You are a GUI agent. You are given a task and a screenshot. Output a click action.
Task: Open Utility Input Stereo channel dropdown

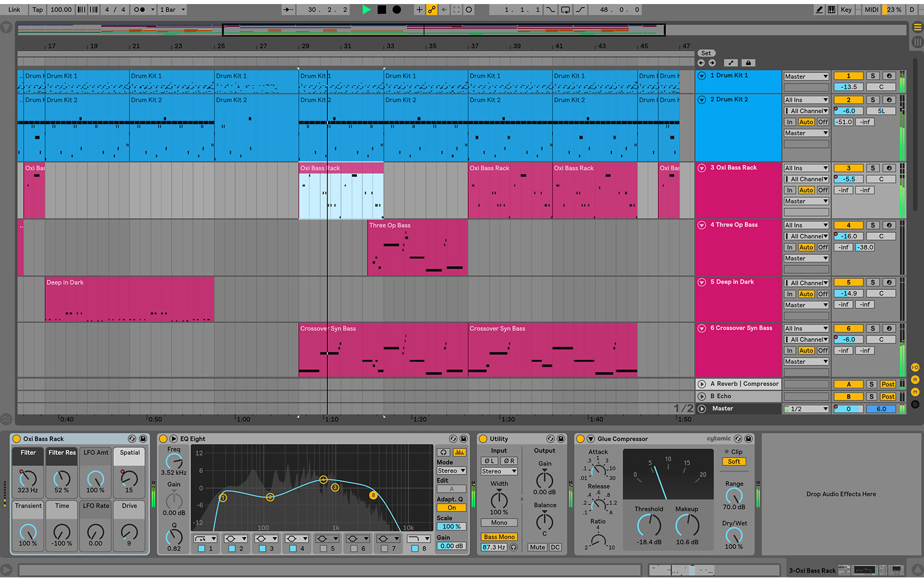[x=499, y=472]
